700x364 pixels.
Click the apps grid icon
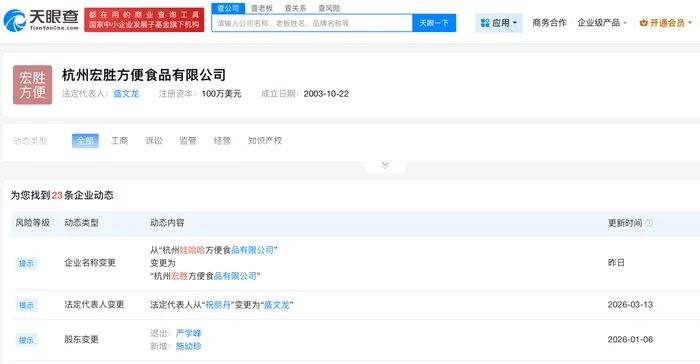click(x=485, y=23)
